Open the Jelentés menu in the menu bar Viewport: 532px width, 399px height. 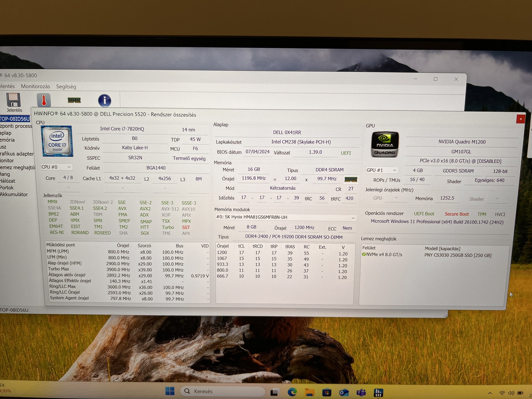(x=7, y=86)
